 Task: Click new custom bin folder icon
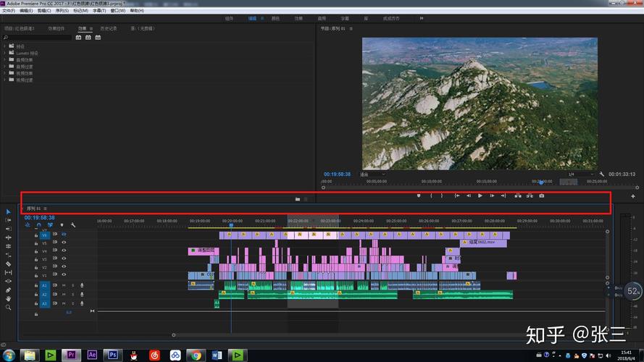pos(297,199)
